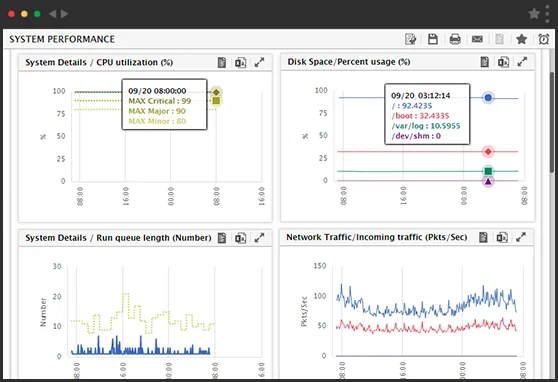Screen dimensions: 558x382
Task: Open the browser three-dot menu
Action: click(547, 14)
